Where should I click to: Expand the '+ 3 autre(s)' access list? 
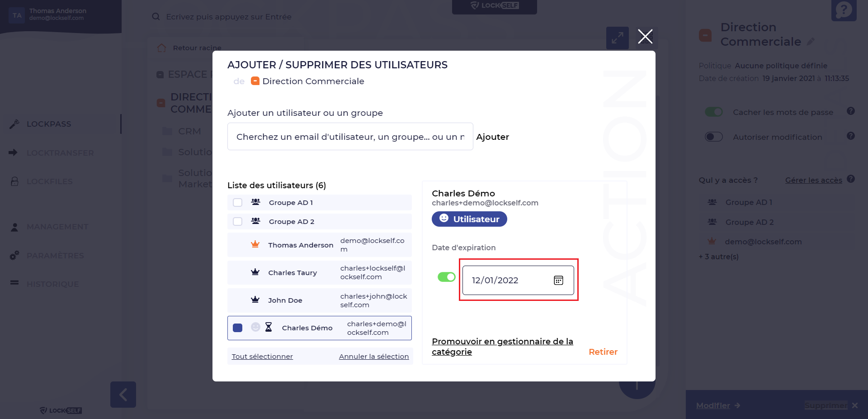pyautogui.click(x=719, y=257)
